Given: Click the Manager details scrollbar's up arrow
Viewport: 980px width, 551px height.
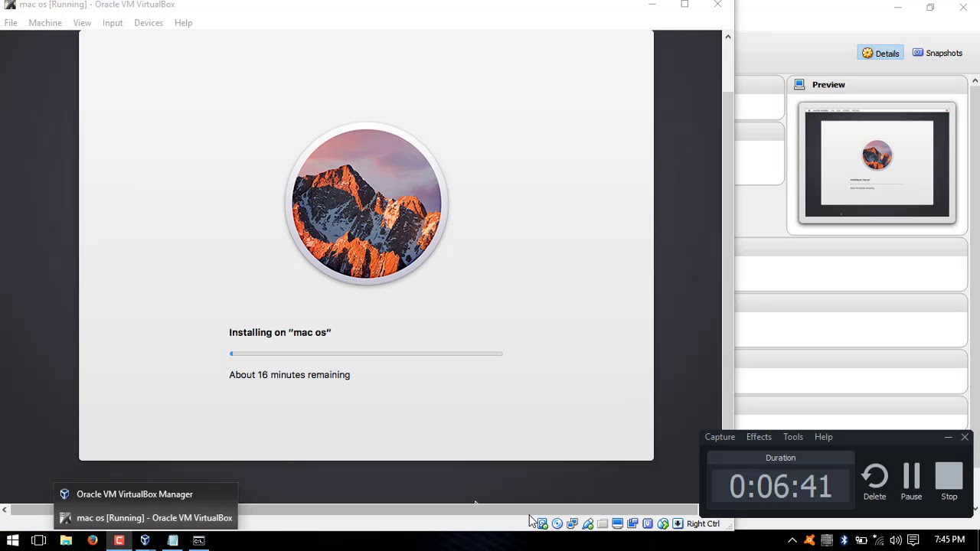Looking at the screenshot, I should tap(975, 81).
